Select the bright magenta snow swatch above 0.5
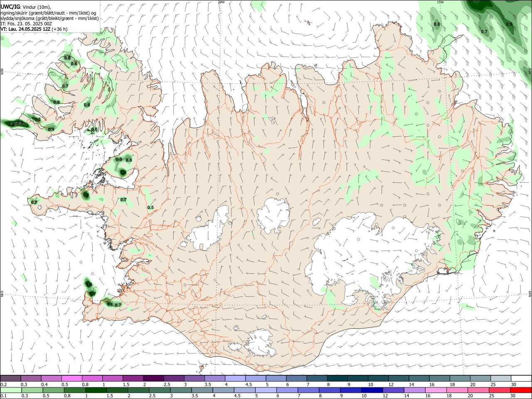532x399 pixels. pyautogui.click(x=71, y=378)
